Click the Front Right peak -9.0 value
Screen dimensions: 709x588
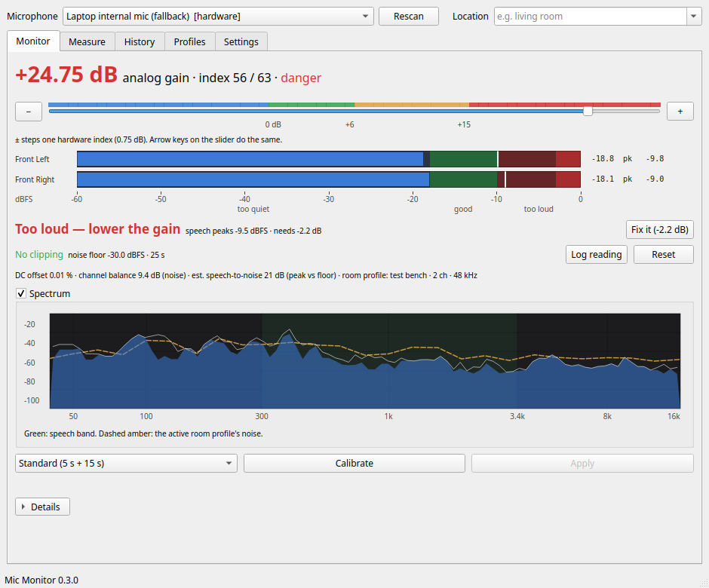[x=655, y=179]
